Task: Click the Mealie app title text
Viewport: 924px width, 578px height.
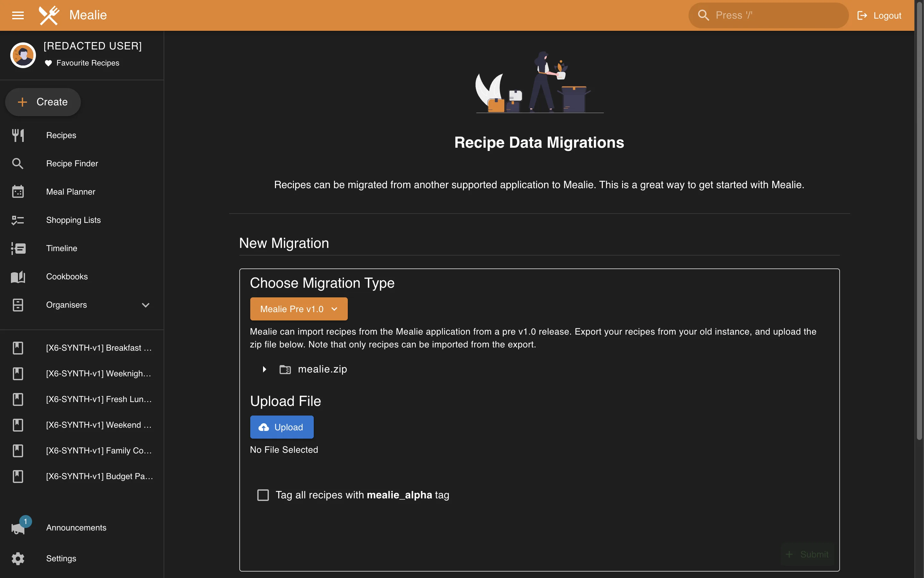Action: tap(88, 15)
